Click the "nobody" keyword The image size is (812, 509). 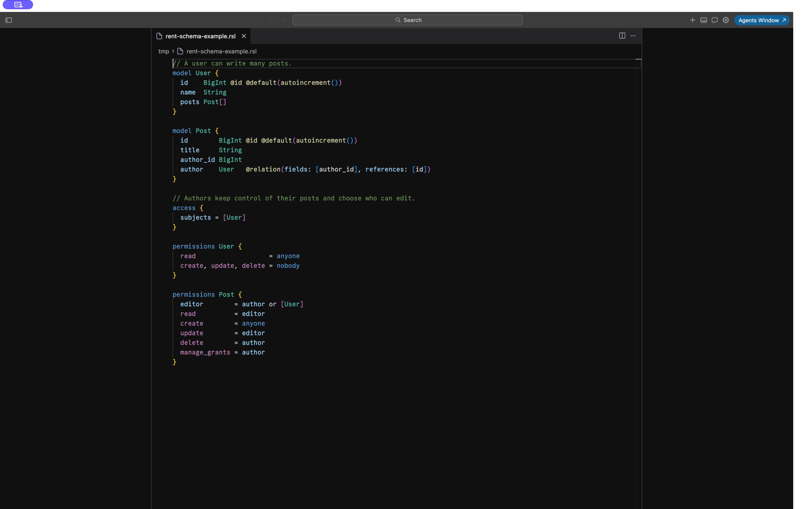(288, 266)
